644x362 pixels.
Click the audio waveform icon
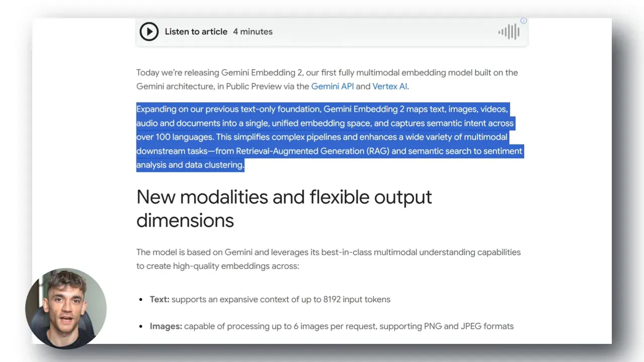[x=509, y=32]
